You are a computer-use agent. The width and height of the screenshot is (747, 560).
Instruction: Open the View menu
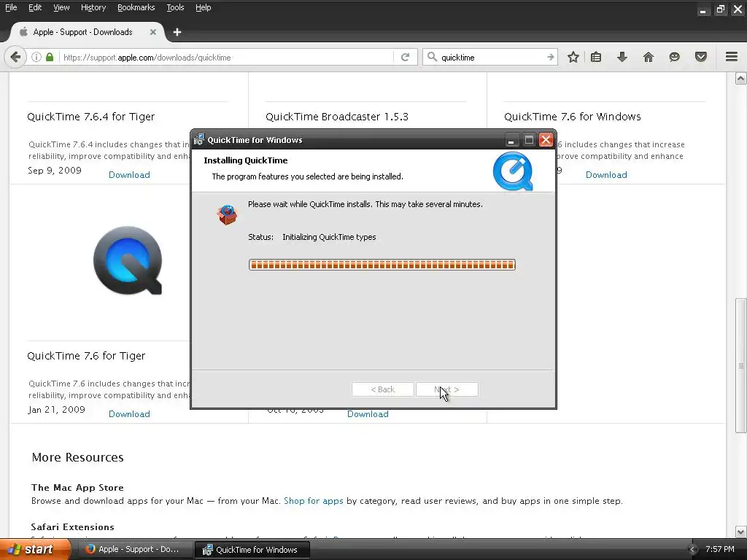[x=61, y=7]
